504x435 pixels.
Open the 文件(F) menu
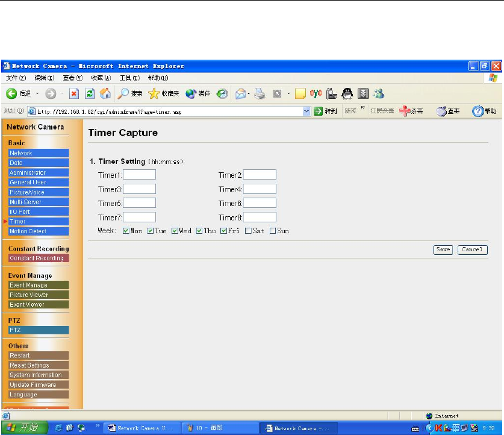point(16,78)
